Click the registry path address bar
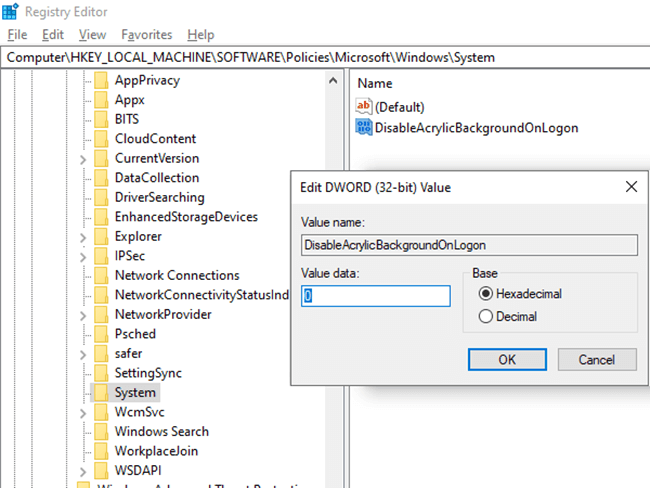 click(325, 57)
